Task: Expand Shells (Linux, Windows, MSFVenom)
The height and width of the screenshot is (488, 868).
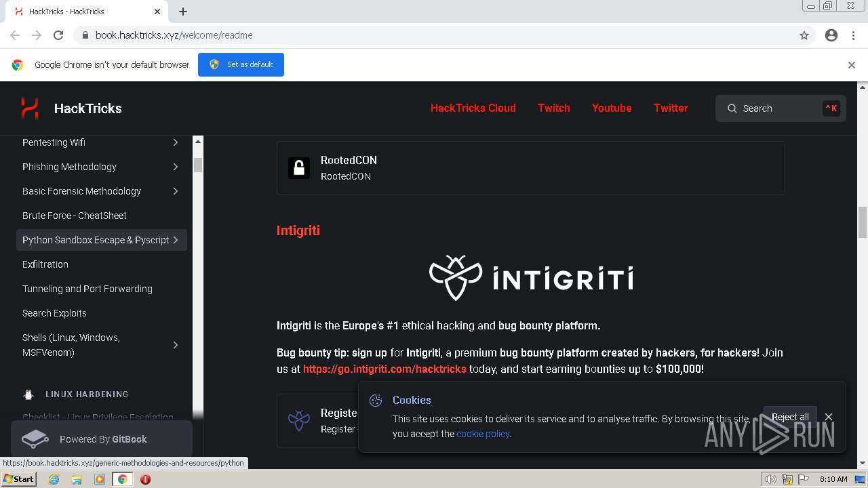Action: coord(176,345)
